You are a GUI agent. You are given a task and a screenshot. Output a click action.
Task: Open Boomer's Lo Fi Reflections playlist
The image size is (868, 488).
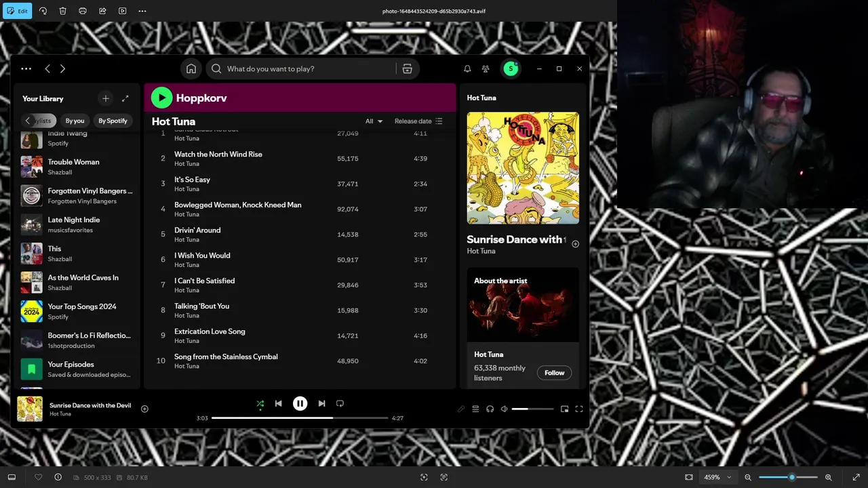[76, 340]
